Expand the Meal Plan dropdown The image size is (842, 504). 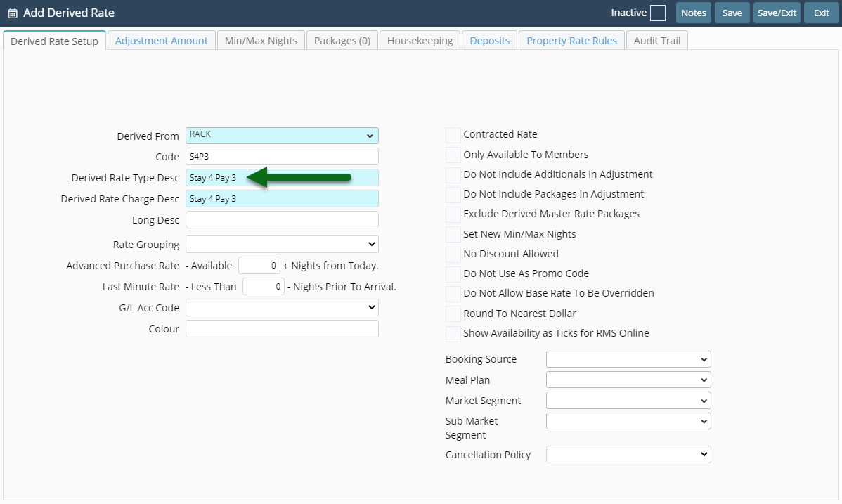[x=628, y=380]
